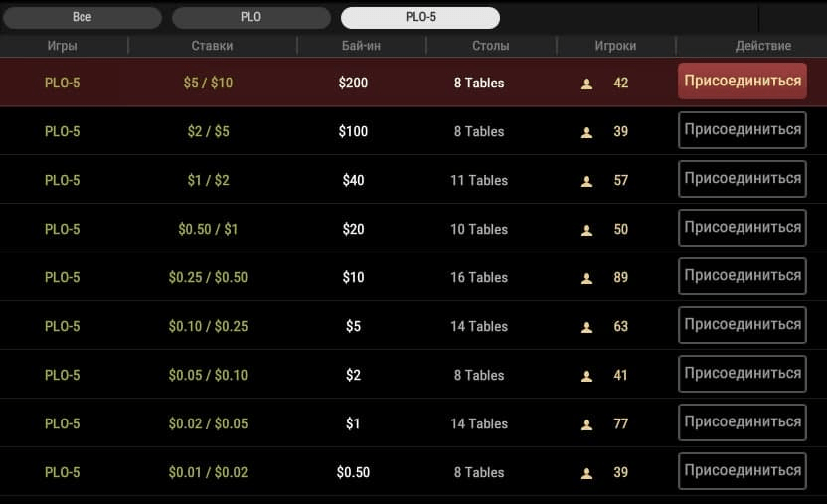Image resolution: width=827 pixels, height=504 pixels.
Task: Sort by Ставки column header
Action: coord(212,46)
